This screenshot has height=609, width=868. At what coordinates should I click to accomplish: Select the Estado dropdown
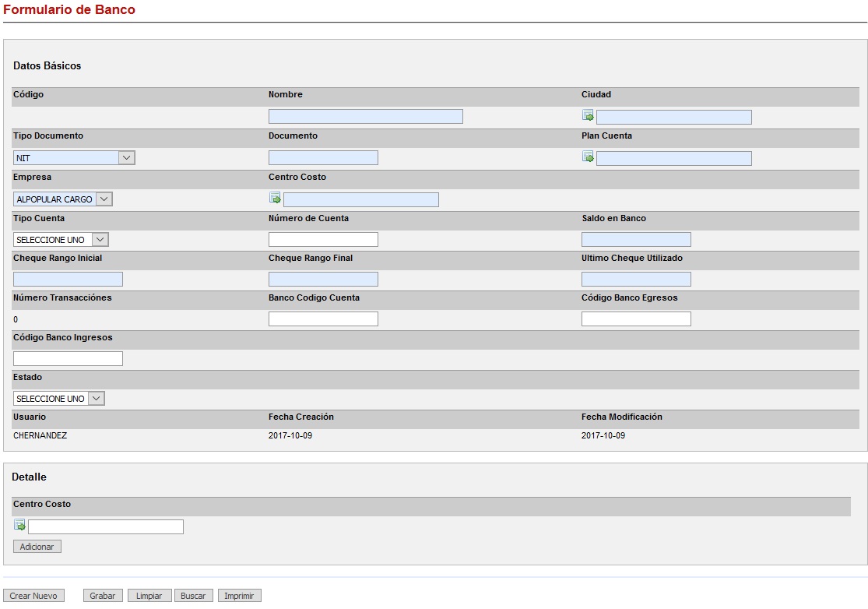click(x=58, y=399)
